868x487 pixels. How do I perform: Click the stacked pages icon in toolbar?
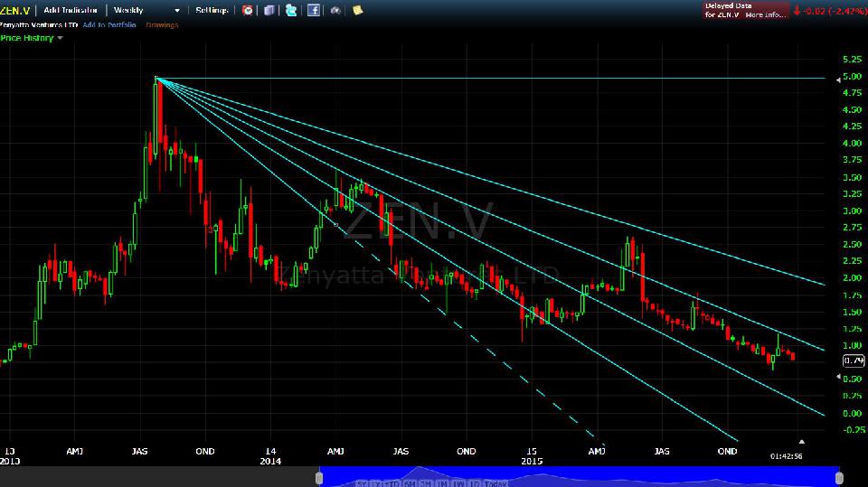[269, 11]
